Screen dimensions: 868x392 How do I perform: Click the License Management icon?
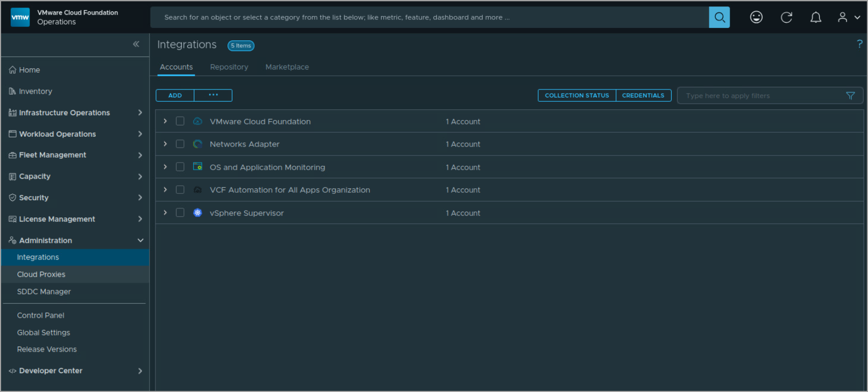pyautogui.click(x=12, y=219)
